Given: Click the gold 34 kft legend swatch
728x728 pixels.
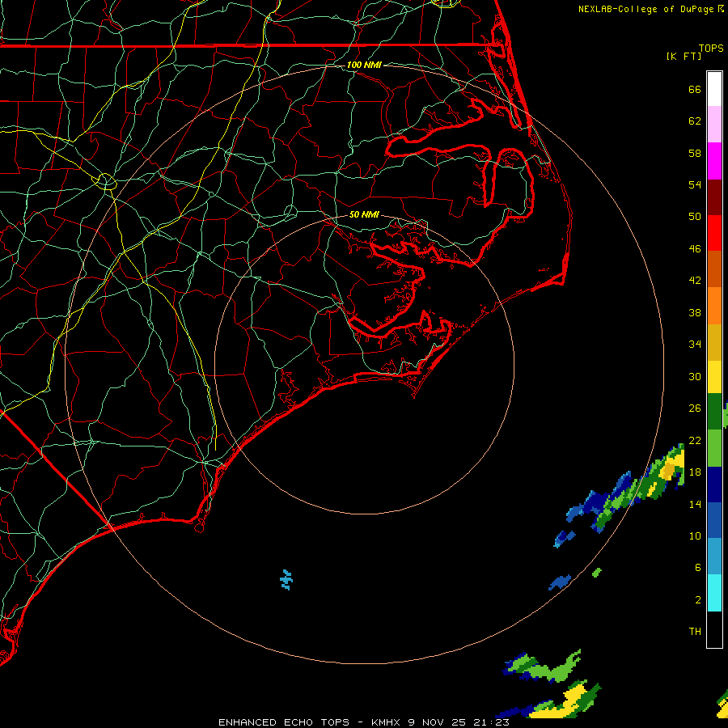Looking at the screenshot, I should pyautogui.click(x=714, y=342).
